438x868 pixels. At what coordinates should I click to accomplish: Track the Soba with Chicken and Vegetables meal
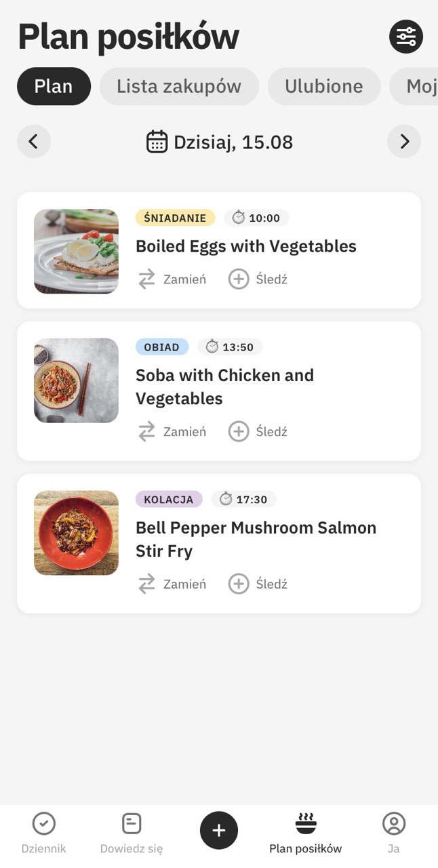(258, 431)
